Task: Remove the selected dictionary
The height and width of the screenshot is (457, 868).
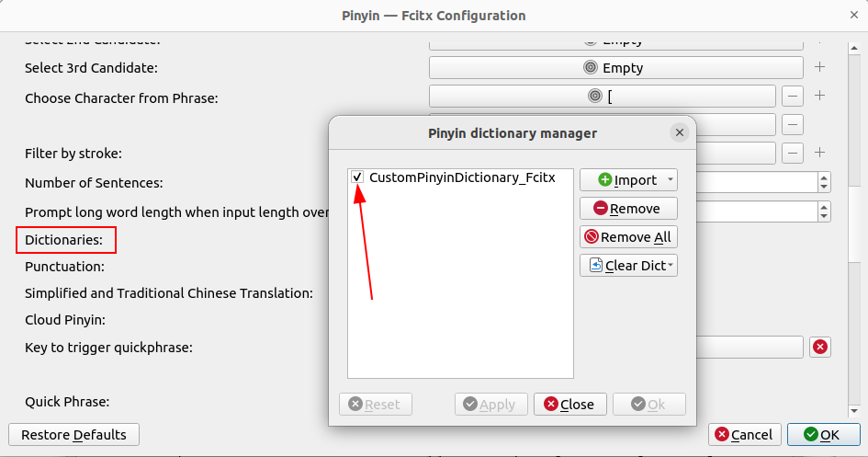Action: [628, 209]
